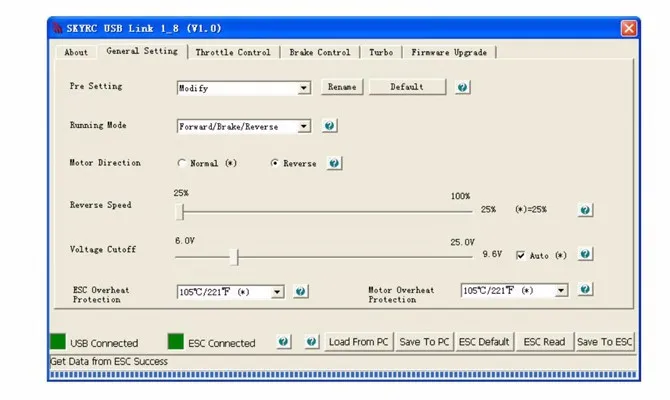Click the (*)=25% default indicator

[531, 209]
